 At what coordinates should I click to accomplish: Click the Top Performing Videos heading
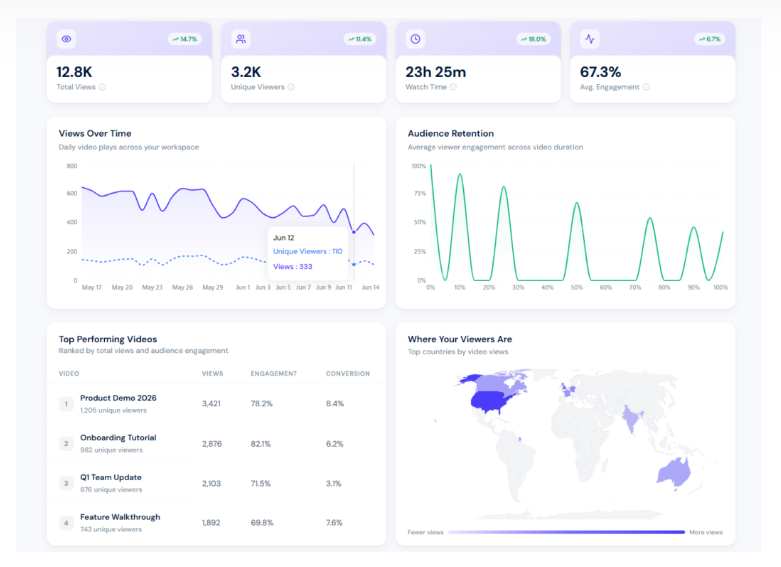point(108,339)
